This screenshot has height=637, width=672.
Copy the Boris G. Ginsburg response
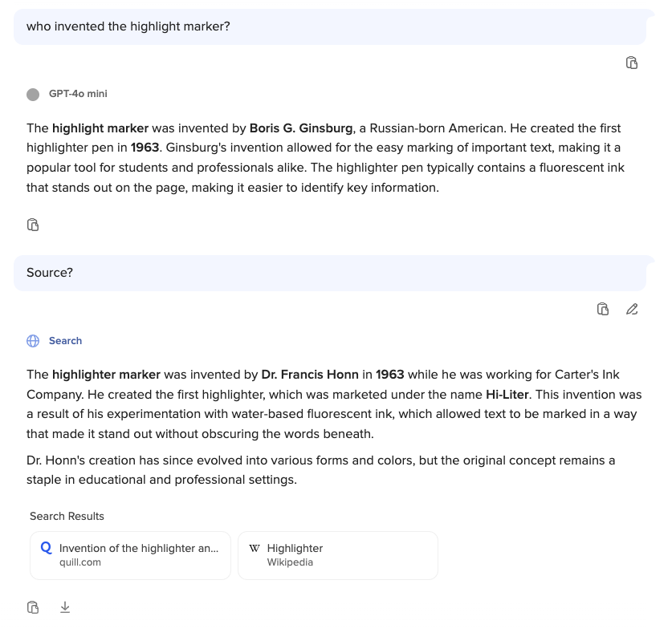pyautogui.click(x=33, y=225)
